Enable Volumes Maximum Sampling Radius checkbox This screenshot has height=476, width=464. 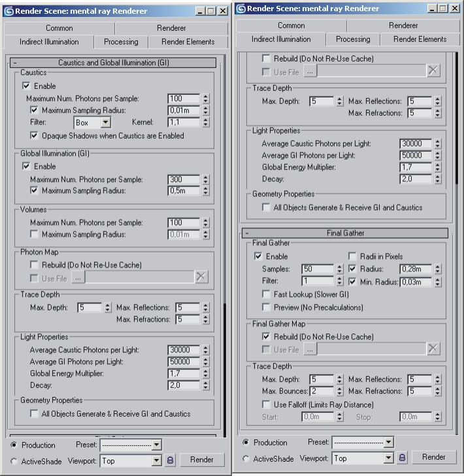click(x=34, y=234)
